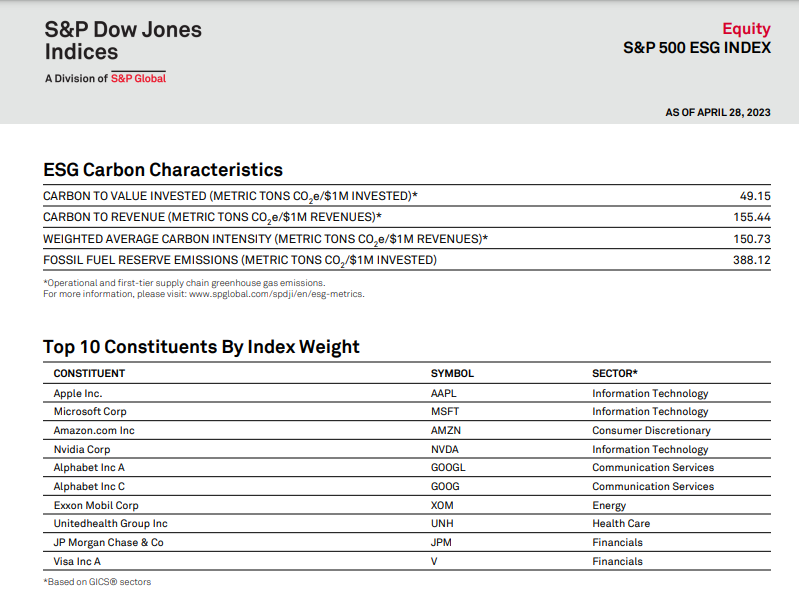Click the V symbol for Visa
The height and width of the screenshot is (603, 799).
(434, 561)
